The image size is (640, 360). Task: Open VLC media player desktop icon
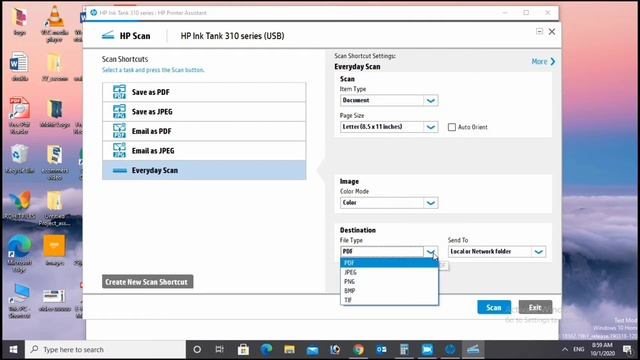pos(54,24)
